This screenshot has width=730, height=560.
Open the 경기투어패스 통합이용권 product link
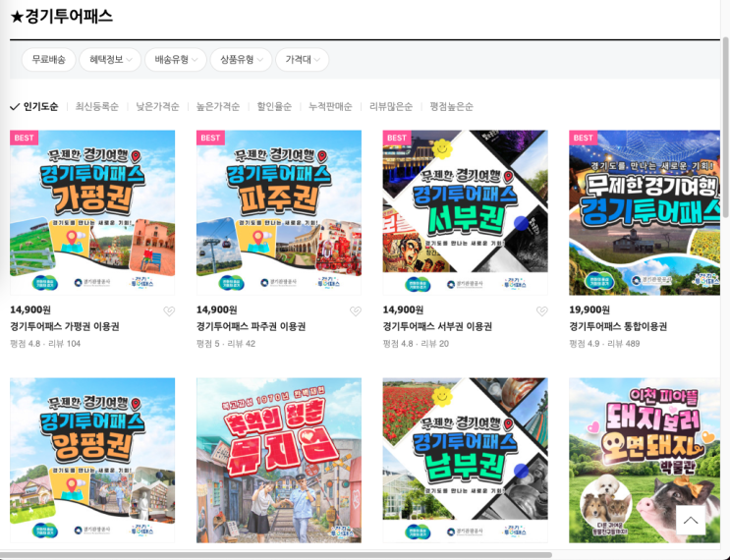[618, 327]
